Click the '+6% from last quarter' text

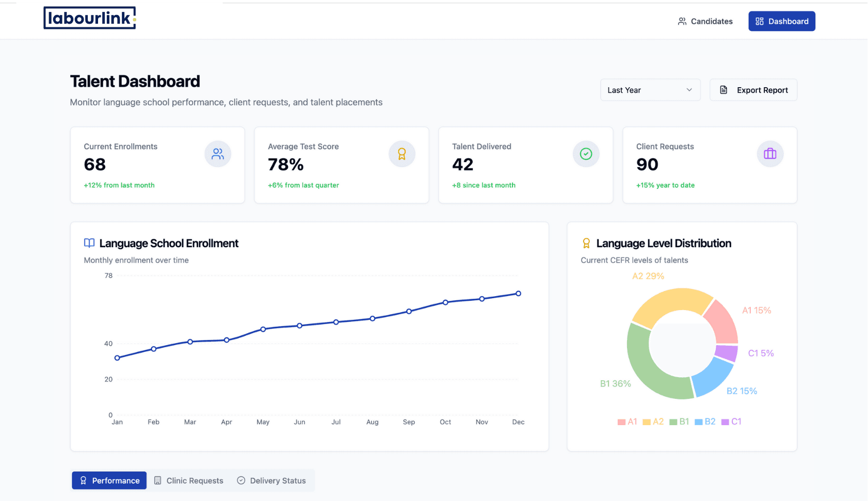click(x=303, y=185)
